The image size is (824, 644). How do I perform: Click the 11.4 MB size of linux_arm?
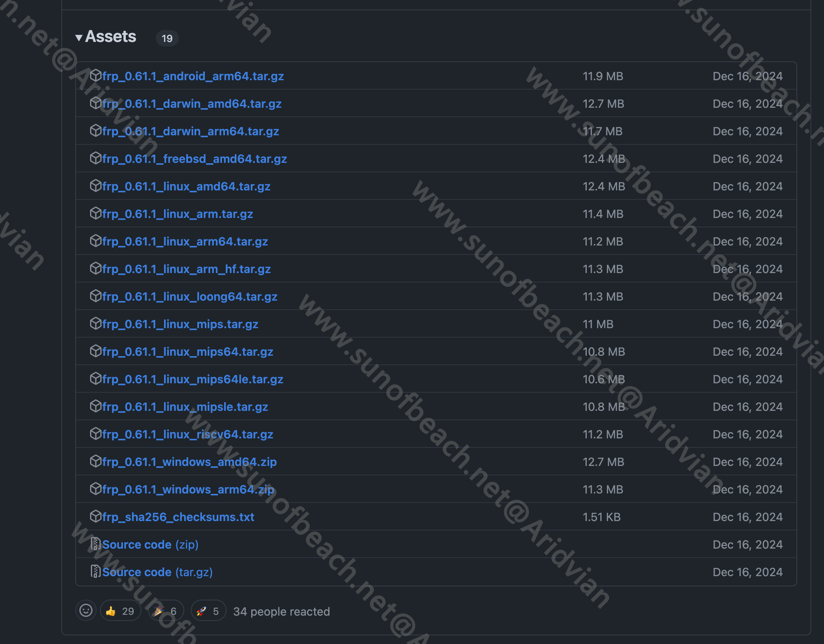[603, 214]
